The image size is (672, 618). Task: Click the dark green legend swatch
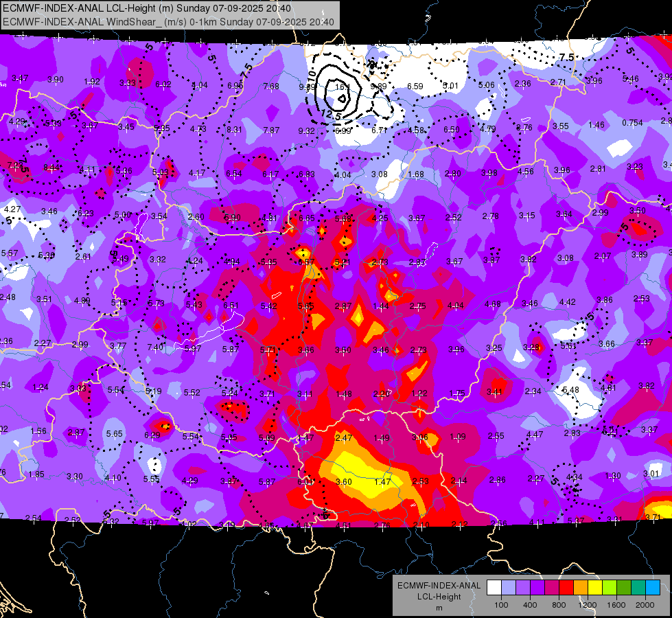(x=623, y=587)
